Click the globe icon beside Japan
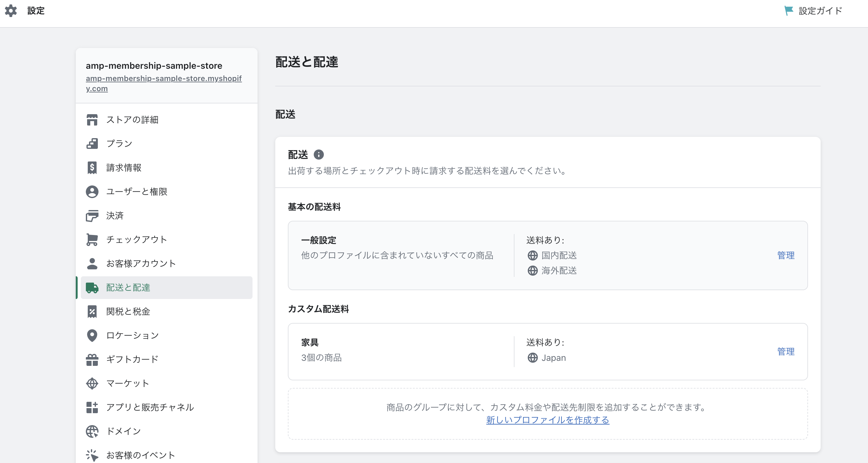868x463 pixels. 532,358
